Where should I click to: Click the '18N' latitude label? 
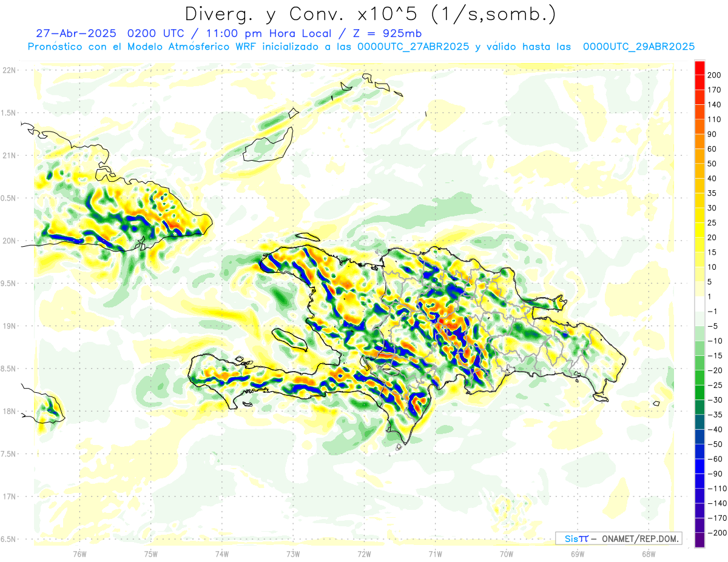[x=9, y=411]
